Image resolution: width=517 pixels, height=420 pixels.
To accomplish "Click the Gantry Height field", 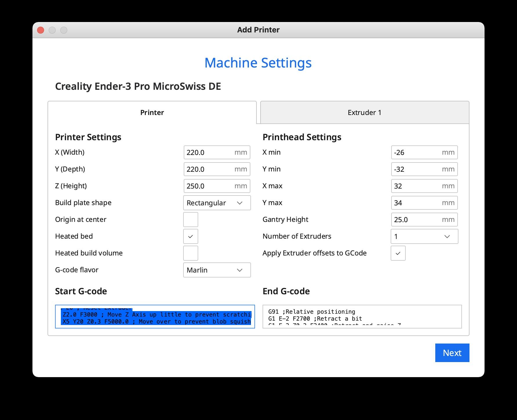I will click(424, 220).
